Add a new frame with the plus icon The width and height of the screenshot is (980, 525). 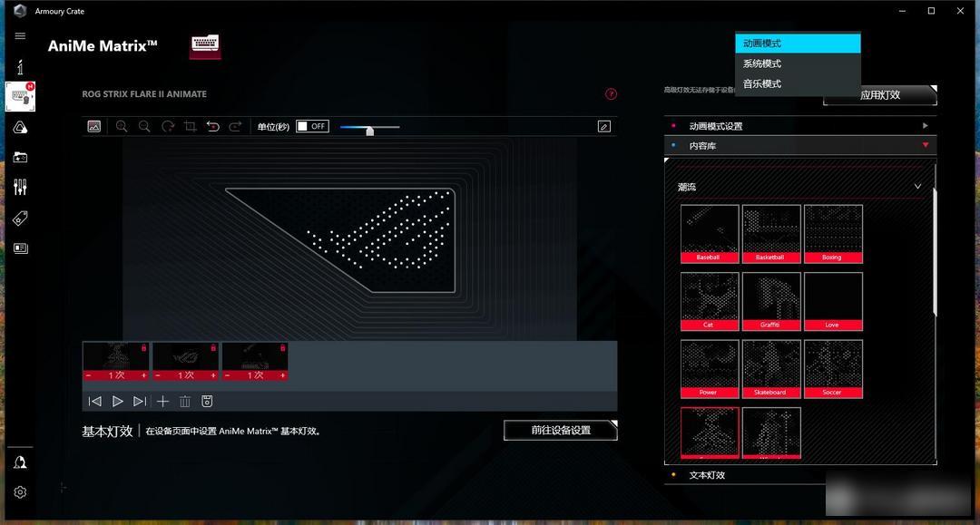162,402
